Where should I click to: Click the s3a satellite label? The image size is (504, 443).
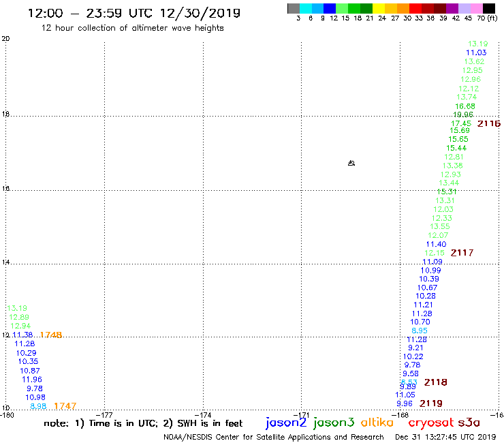point(469,423)
